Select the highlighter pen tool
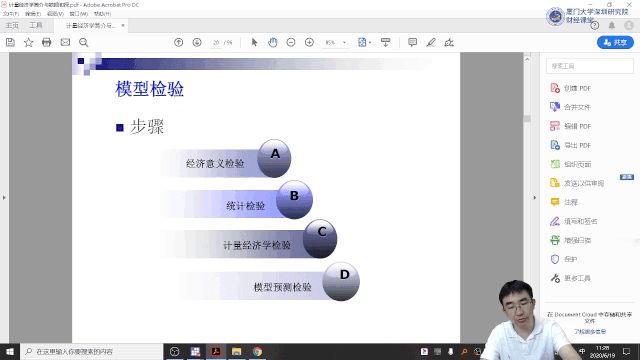640x360 pixels. click(431, 42)
